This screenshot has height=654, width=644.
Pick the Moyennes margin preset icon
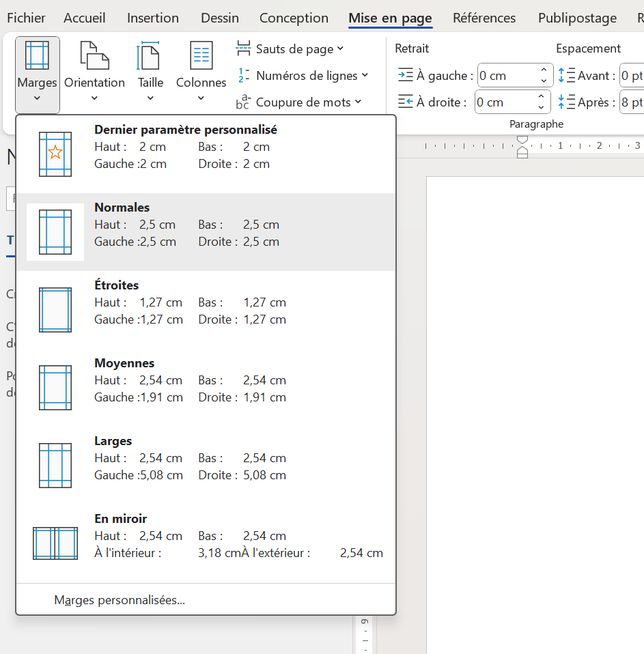[x=55, y=388]
